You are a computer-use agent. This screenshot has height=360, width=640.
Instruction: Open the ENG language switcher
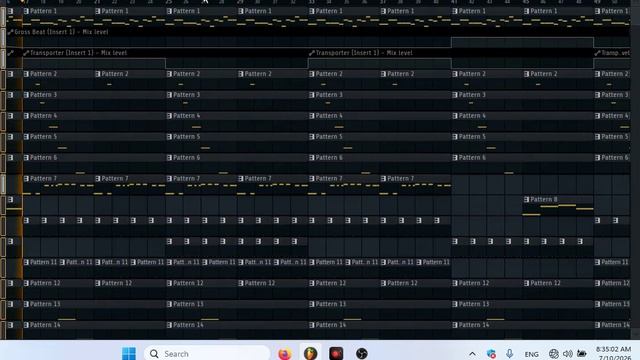(x=531, y=354)
